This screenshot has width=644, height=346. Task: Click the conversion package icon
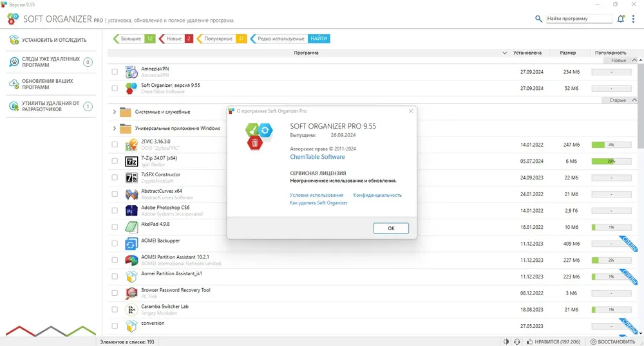tap(131, 326)
